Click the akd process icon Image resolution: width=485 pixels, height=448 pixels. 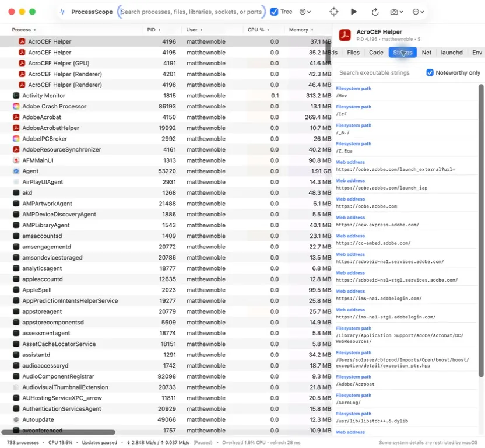click(x=16, y=192)
